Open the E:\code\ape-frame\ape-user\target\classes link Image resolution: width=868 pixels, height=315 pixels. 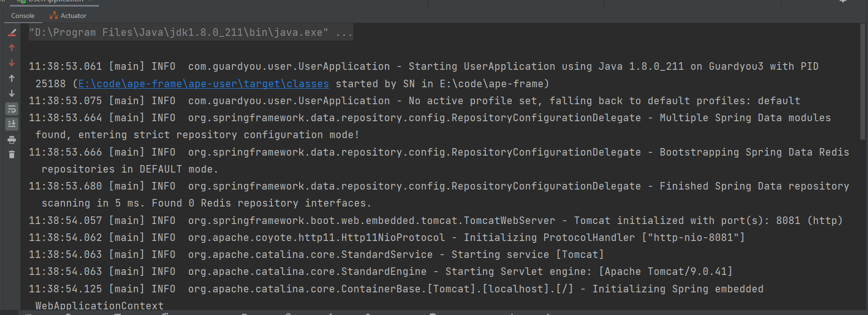click(x=204, y=84)
